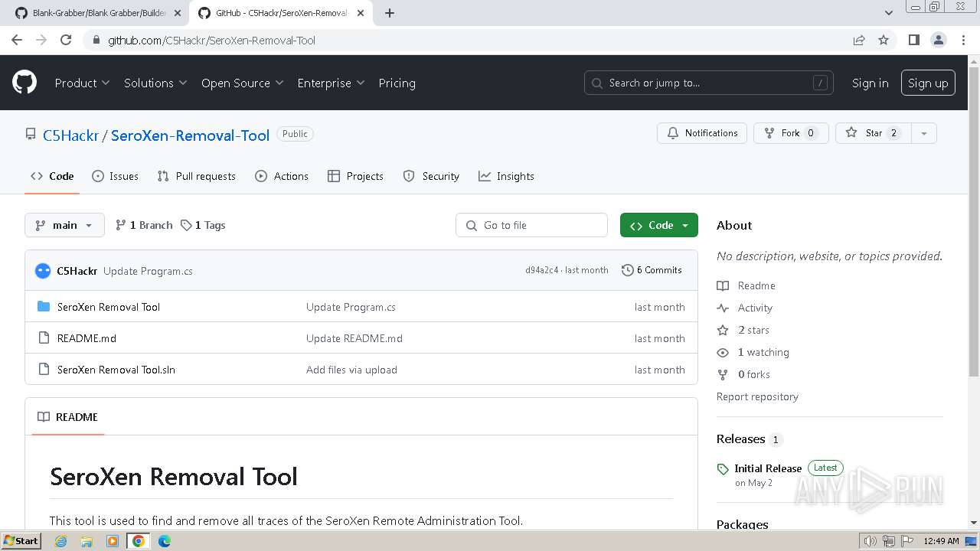
Task: Switch to the Projects tab
Action: (x=355, y=176)
